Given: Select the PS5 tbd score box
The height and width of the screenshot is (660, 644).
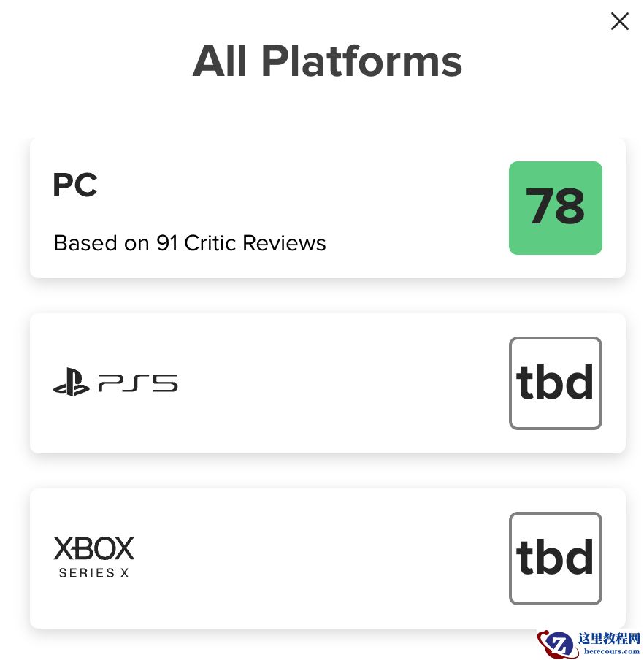Looking at the screenshot, I should [555, 383].
